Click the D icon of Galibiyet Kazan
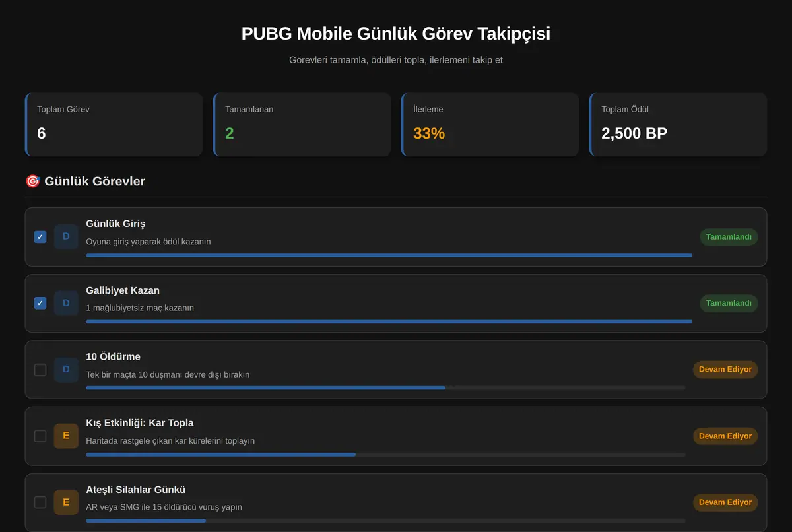The image size is (792, 532). [x=66, y=304]
